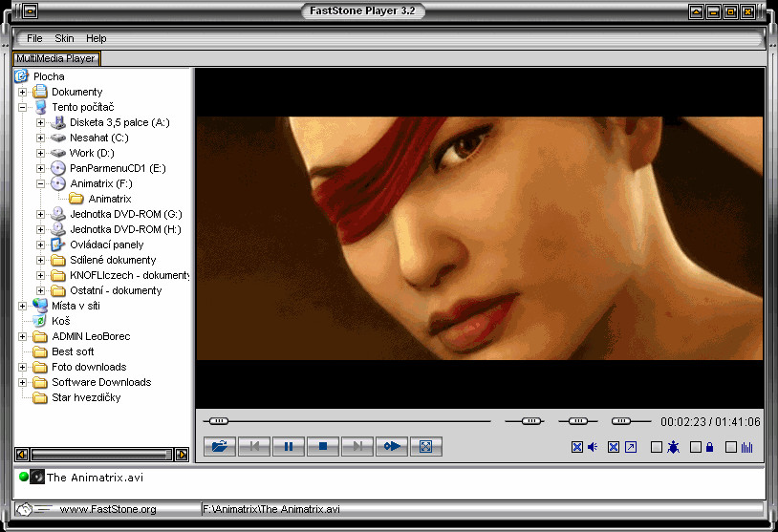
Task: Click the Ovládací panely control panel icon
Action: tap(58, 245)
